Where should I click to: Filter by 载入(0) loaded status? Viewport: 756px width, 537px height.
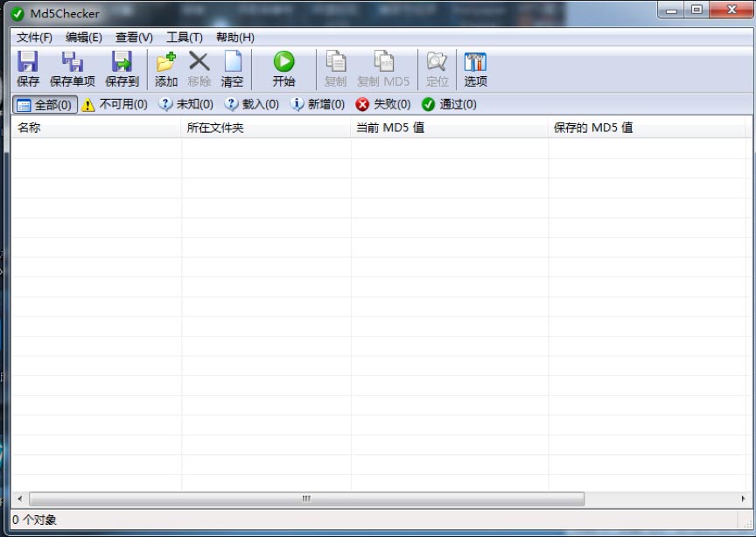point(252,105)
